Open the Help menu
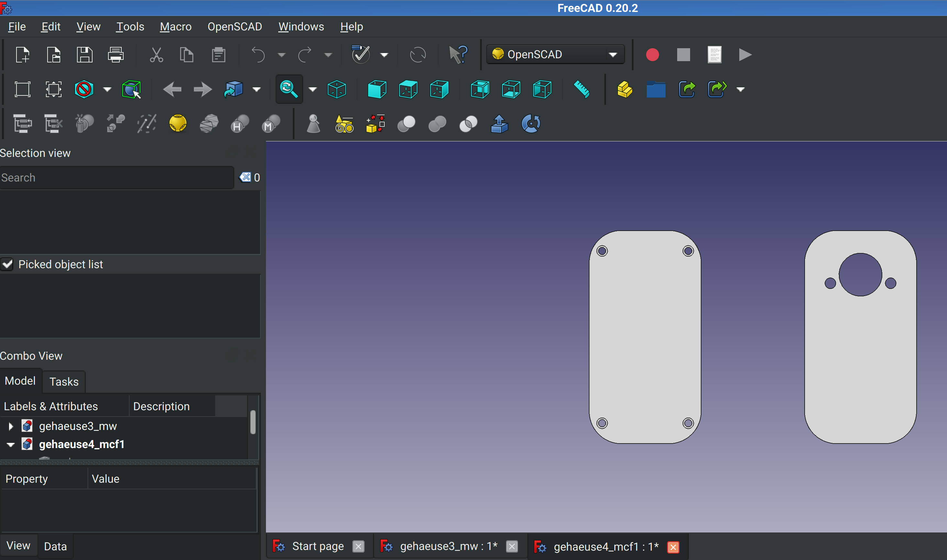The height and width of the screenshot is (560, 947). pos(352,27)
